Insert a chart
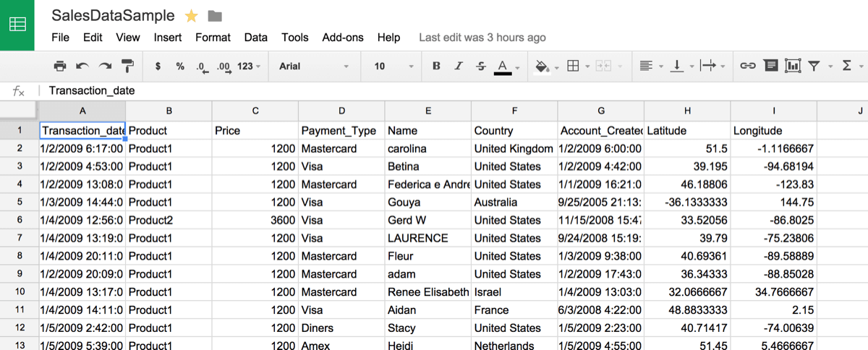Screen dimensions: 868x350 [793, 66]
